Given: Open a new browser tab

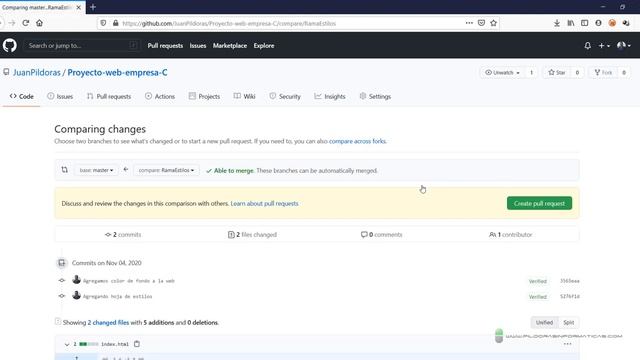Looking at the screenshot, I should point(93,7).
